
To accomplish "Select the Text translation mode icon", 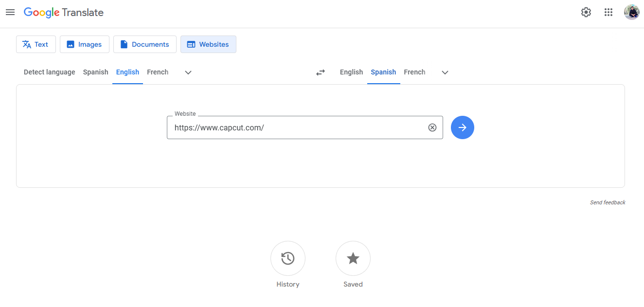I will point(25,44).
